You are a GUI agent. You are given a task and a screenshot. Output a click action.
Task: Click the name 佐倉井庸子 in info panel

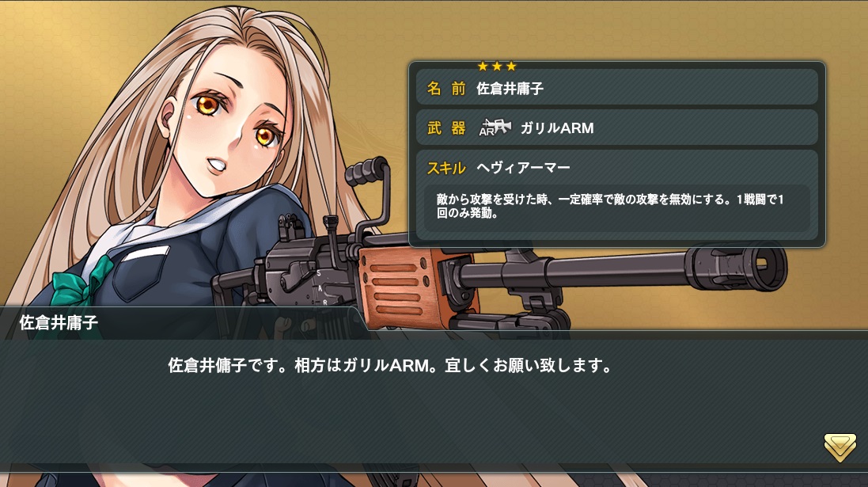(510, 88)
